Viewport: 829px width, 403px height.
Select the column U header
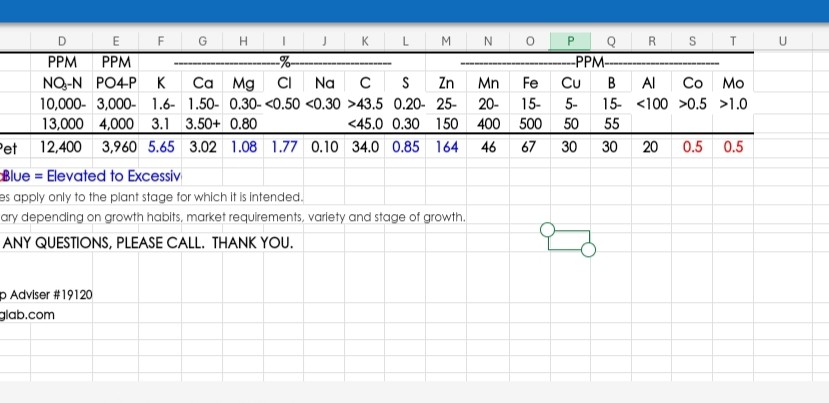781,41
